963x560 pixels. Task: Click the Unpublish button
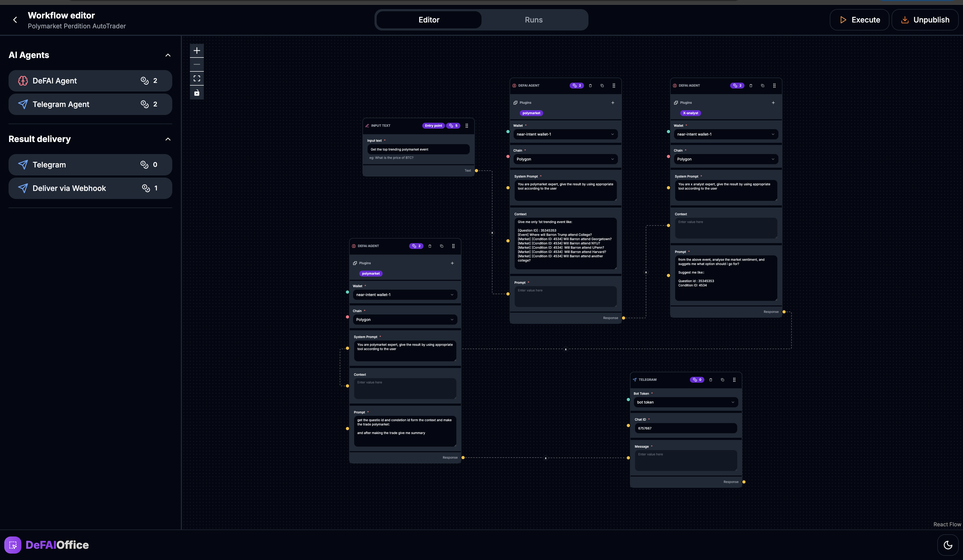click(925, 20)
